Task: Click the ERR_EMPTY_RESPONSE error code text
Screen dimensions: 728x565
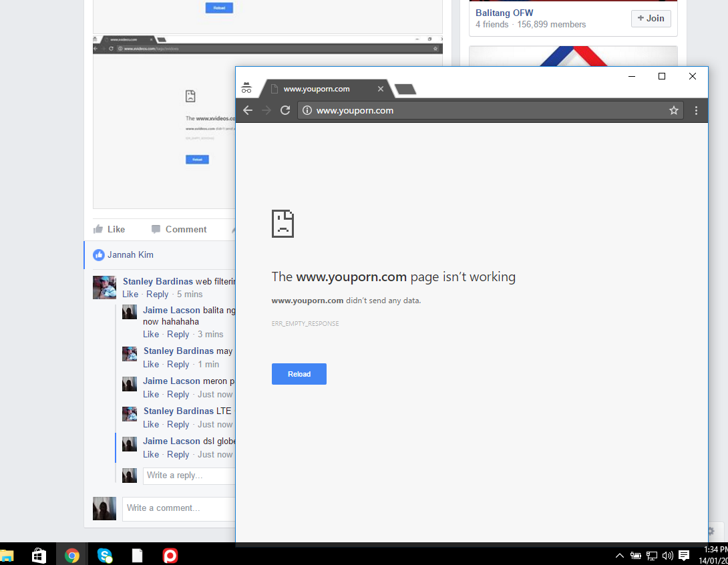Action: 305,324
